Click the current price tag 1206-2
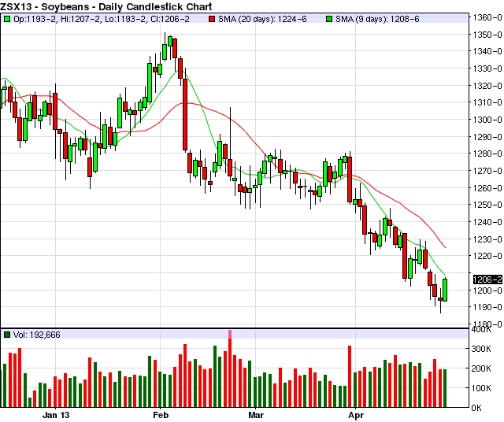The width and height of the screenshot is (504, 422). point(487,279)
